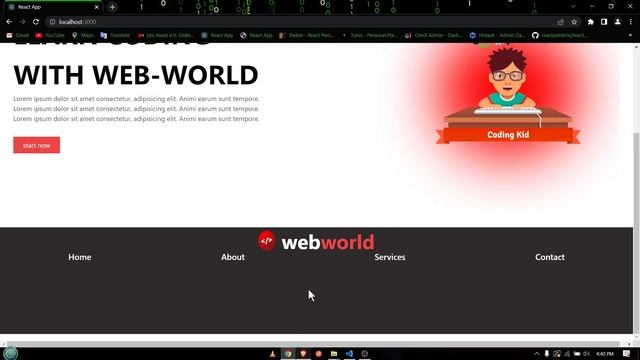The image size is (640, 360).
Task: Open the Hotash Admin bookmark
Action: click(497, 36)
